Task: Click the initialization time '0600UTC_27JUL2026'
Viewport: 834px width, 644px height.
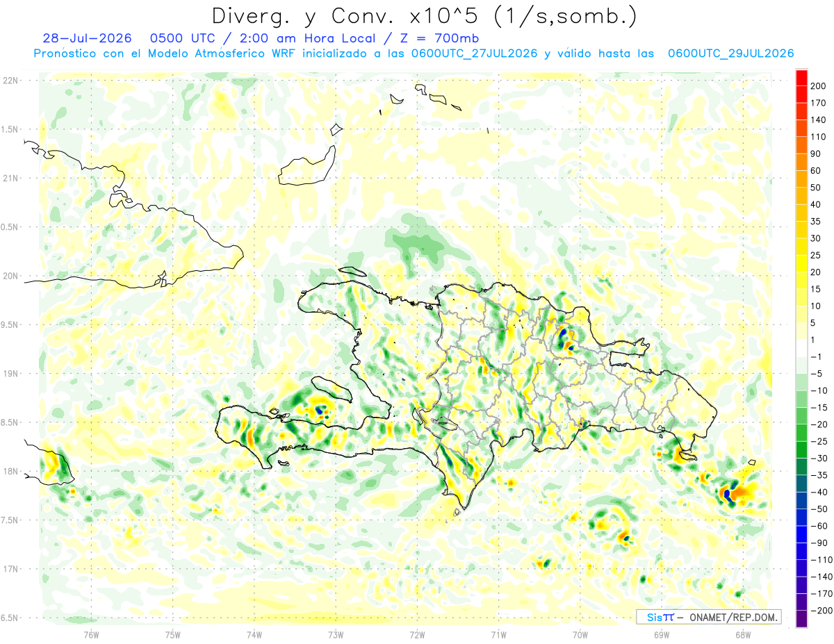Action: pyautogui.click(x=474, y=53)
